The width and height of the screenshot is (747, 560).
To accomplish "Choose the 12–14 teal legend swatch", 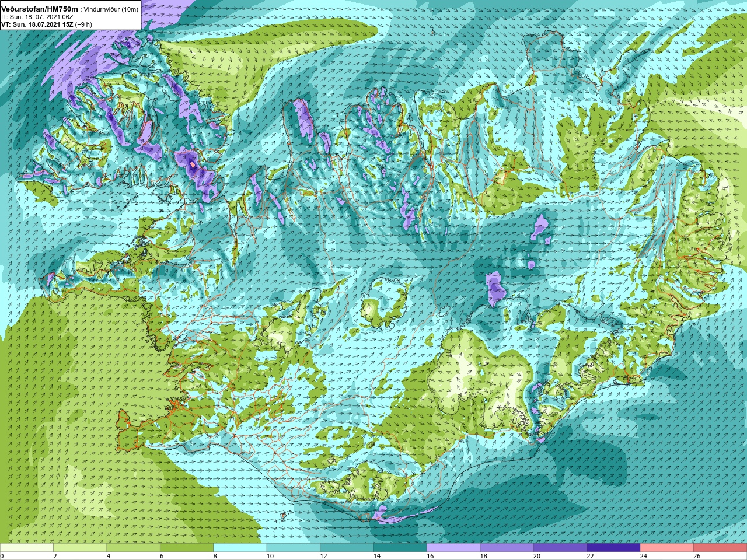I will tap(347, 548).
